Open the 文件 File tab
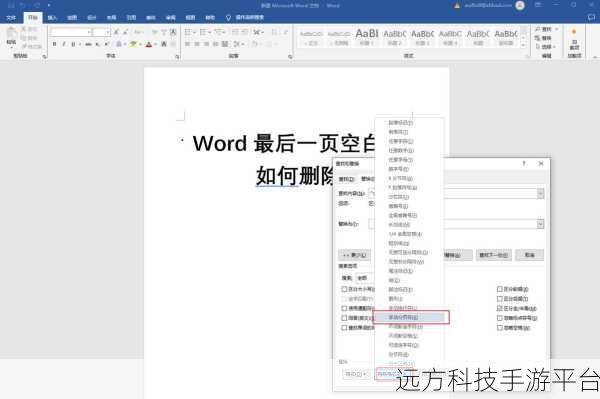Viewport: 600px width, 399px height. click(x=11, y=18)
